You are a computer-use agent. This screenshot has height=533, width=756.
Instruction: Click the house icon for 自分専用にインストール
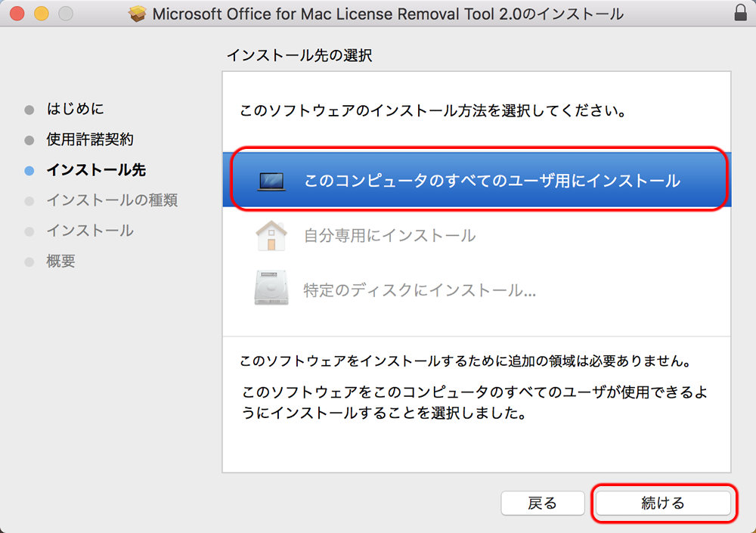coord(271,235)
